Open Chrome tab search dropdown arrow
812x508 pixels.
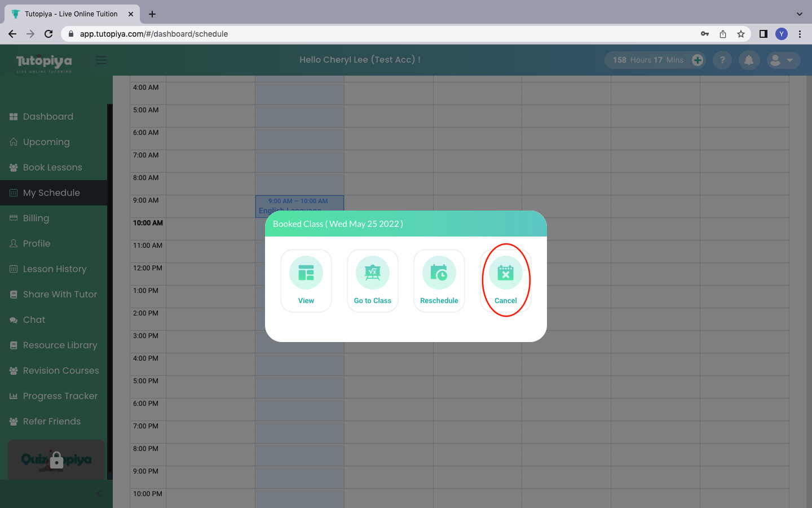coord(799,14)
